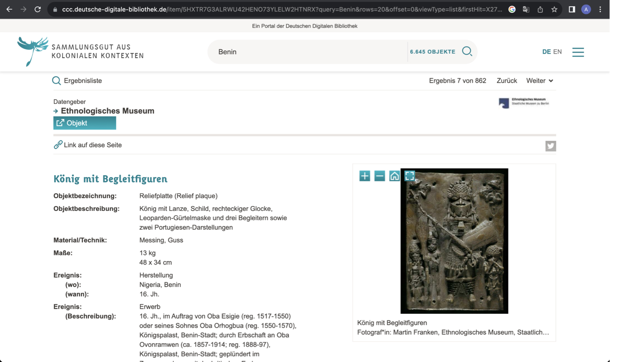Click Zurück to previous result
644x362 pixels.
(506, 81)
